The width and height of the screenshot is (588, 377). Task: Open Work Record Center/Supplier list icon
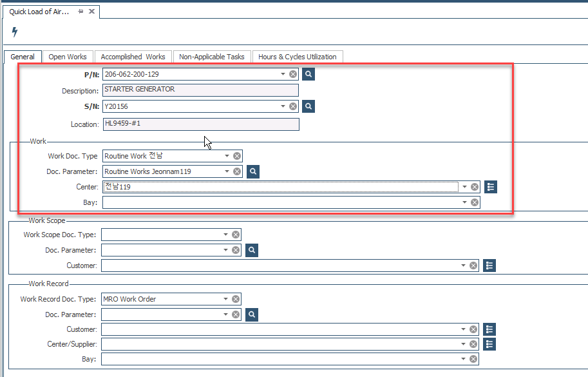tap(489, 344)
